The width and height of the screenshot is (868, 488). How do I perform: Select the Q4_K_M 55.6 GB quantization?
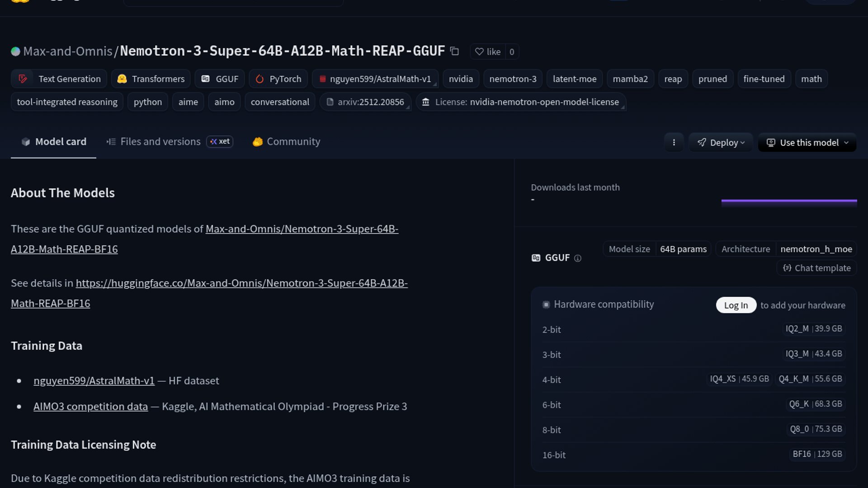(810, 379)
